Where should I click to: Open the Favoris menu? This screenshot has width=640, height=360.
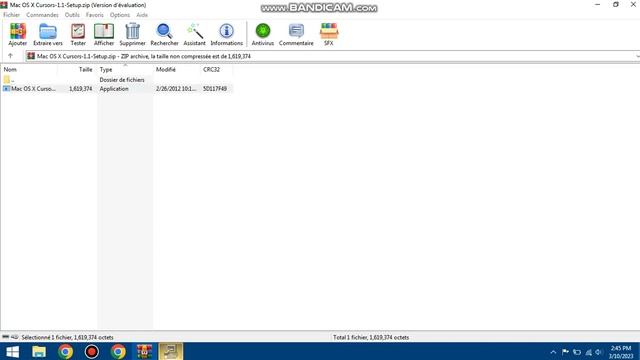click(x=95, y=15)
